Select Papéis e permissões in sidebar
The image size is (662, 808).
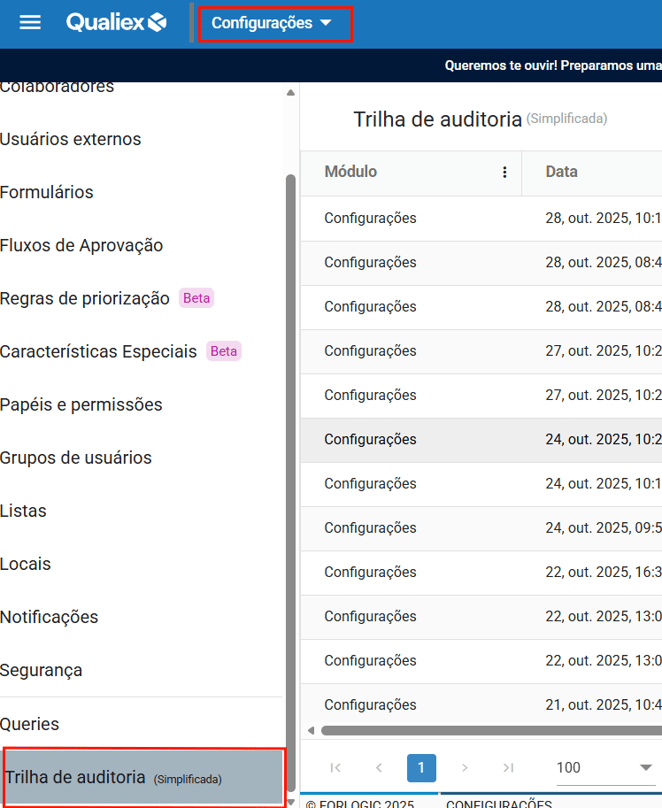click(81, 405)
